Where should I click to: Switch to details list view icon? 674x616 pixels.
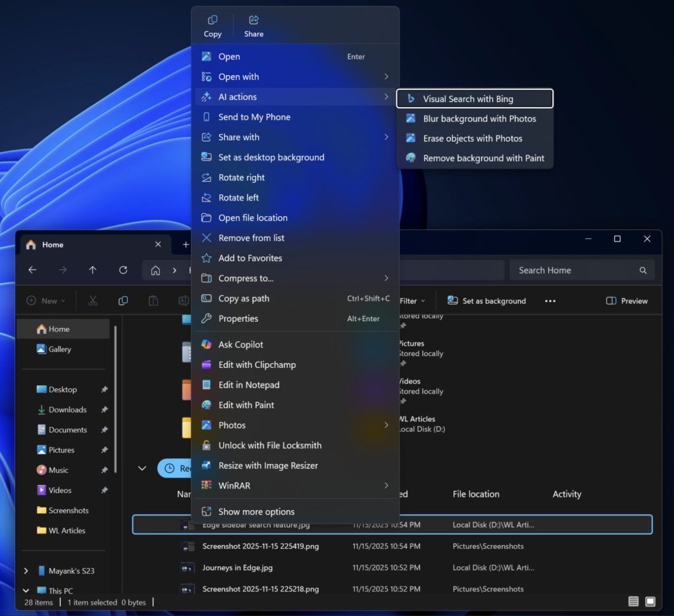click(x=633, y=602)
